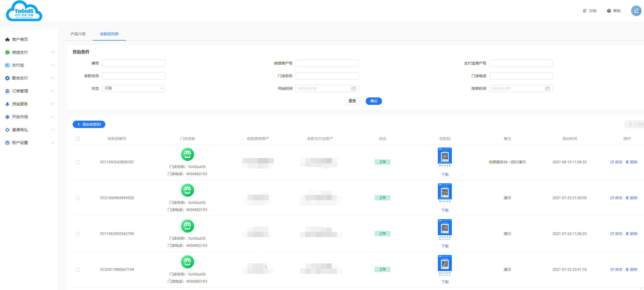Expand the 资金服务 menu chevron
The height and width of the screenshot is (290, 644).
click(53, 104)
